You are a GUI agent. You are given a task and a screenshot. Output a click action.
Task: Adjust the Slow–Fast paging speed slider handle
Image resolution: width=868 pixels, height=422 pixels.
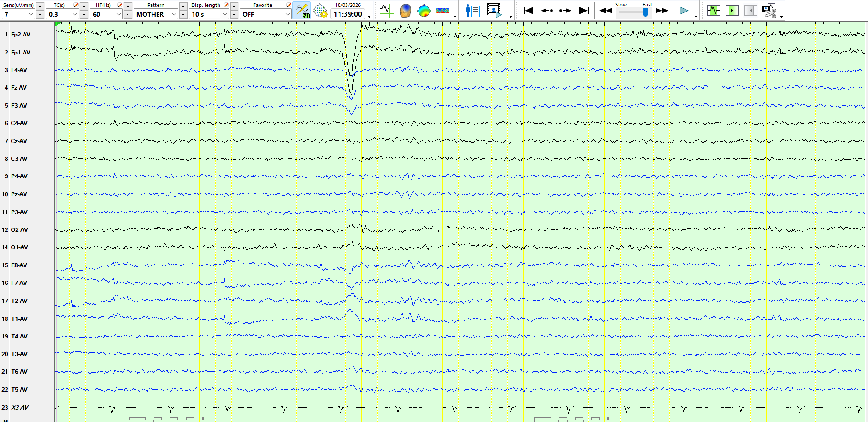point(645,12)
